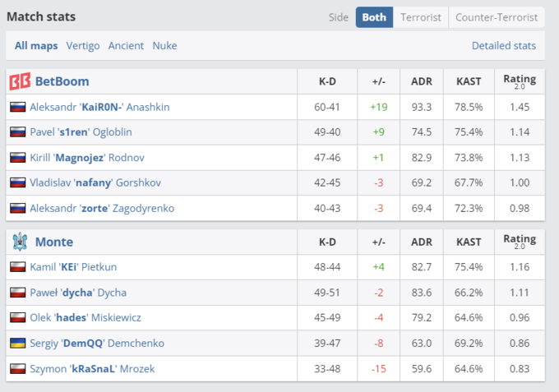Open the Detailed stats link
This screenshot has height=392, width=559.
[504, 46]
